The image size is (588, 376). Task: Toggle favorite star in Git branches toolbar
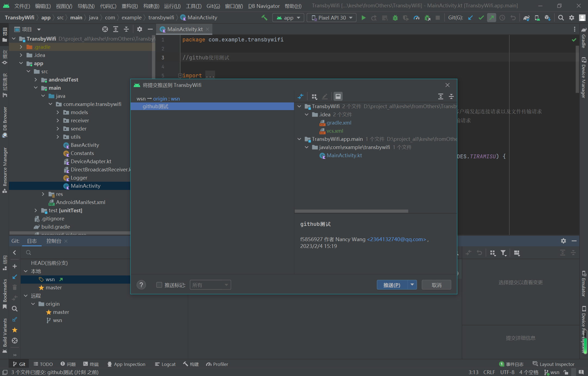tap(15, 330)
